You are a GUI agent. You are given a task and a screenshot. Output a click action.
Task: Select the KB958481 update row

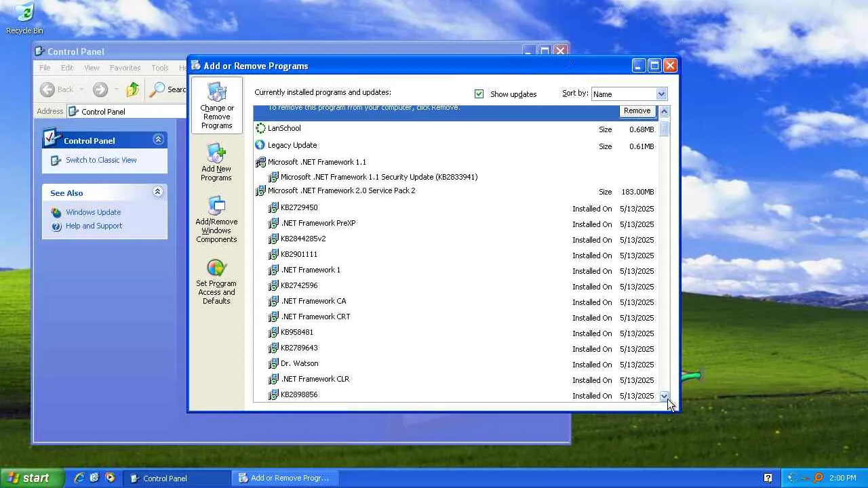[456, 333]
